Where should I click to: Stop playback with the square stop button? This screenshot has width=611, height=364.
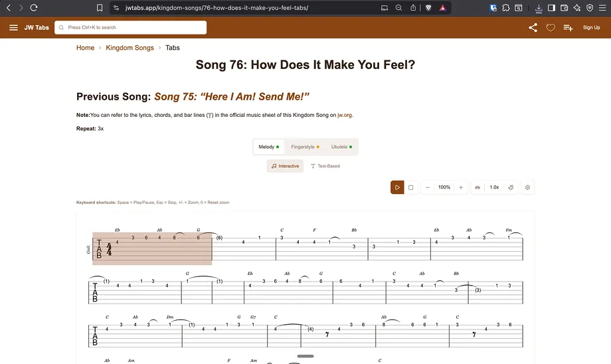click(x=410, y=187)
